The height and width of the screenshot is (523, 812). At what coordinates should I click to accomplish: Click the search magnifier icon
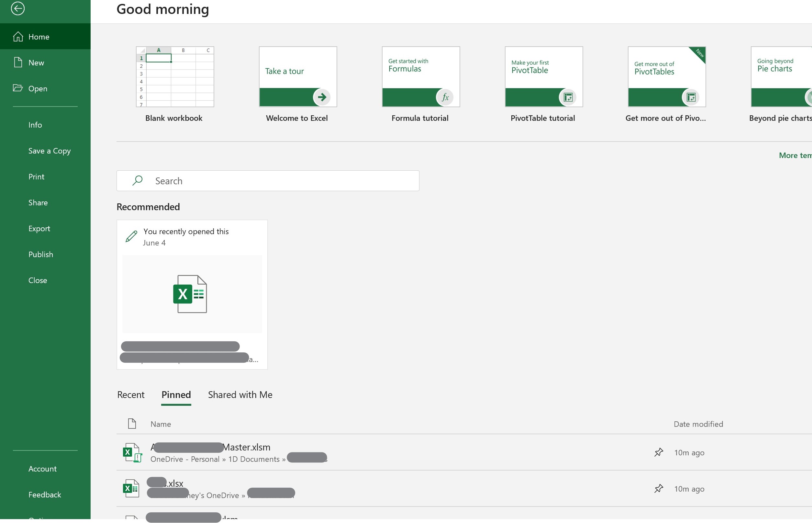coord(138,180)
